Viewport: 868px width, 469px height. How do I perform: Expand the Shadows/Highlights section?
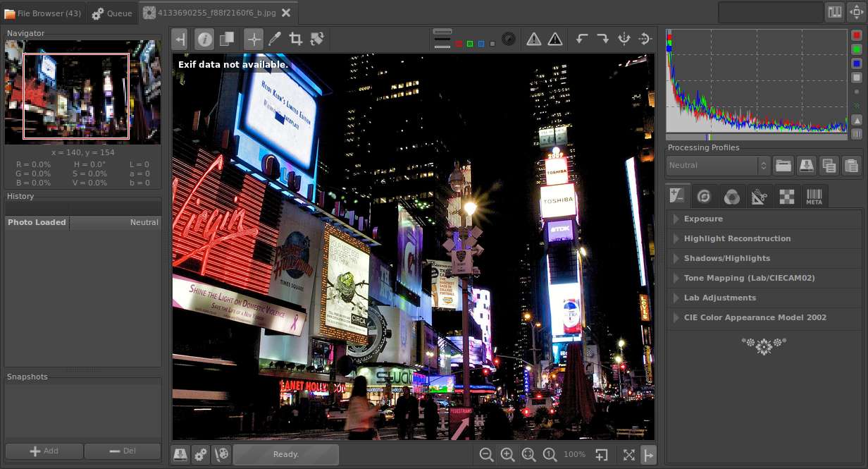coord(764,258)
